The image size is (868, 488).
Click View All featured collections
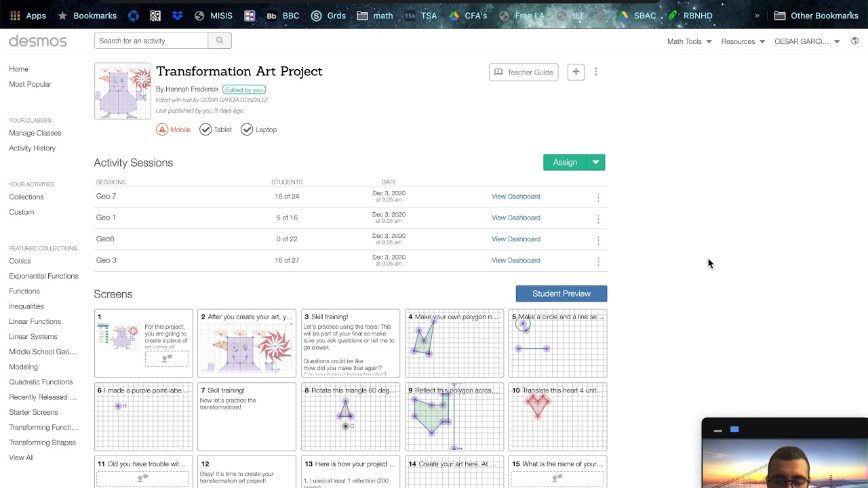(x=21, y=457)
